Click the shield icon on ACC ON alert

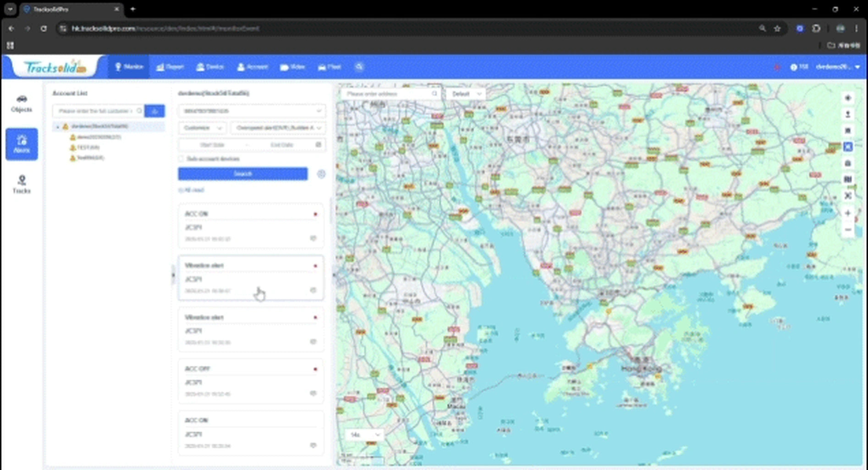tap(313, 238)
